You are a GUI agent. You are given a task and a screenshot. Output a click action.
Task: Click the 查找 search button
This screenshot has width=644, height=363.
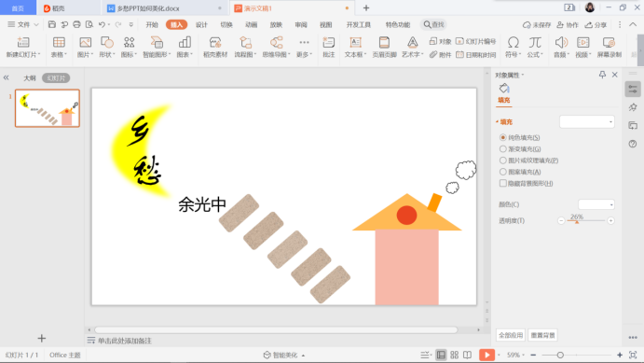(x=433, y=24)
